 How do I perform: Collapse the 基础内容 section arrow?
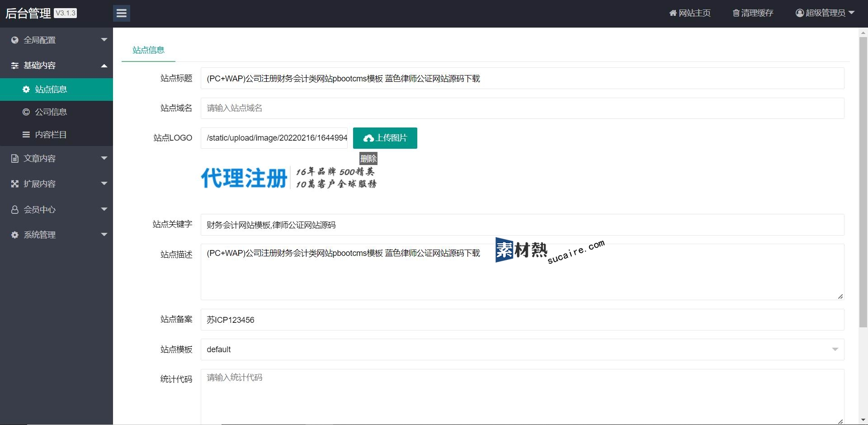click(104, 66)
